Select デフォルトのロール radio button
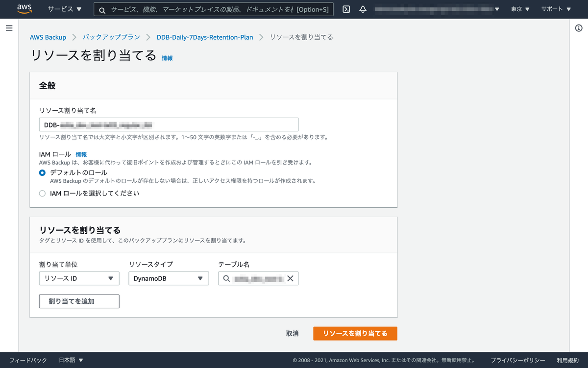This screenshot has width=588, height=368. (x=42, y=172)
